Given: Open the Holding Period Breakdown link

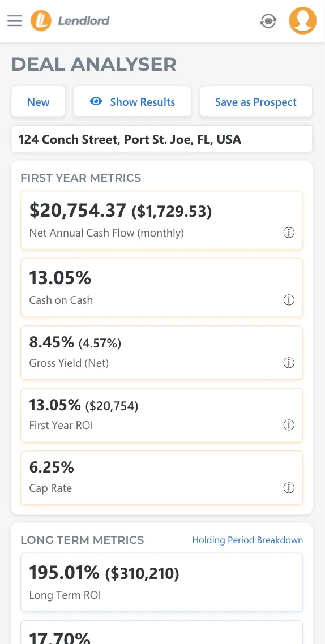Looking at the screenshot, I should pos(247,540).
